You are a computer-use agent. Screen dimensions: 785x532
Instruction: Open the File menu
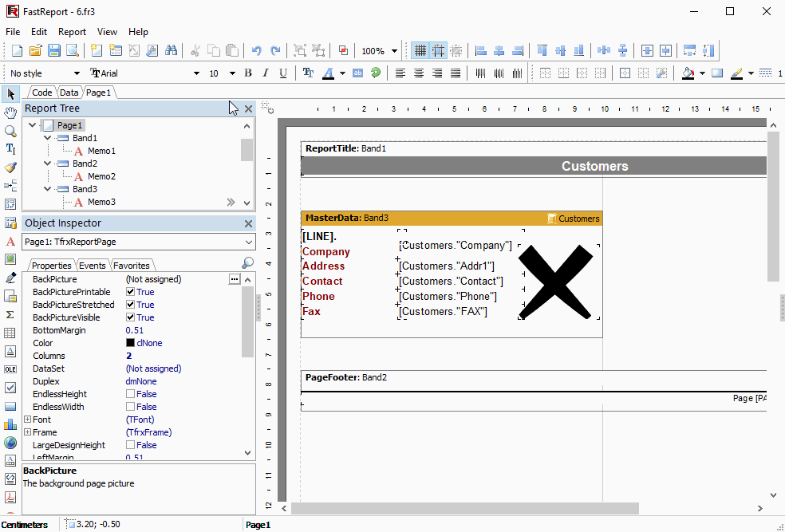(x=13, y=32)
